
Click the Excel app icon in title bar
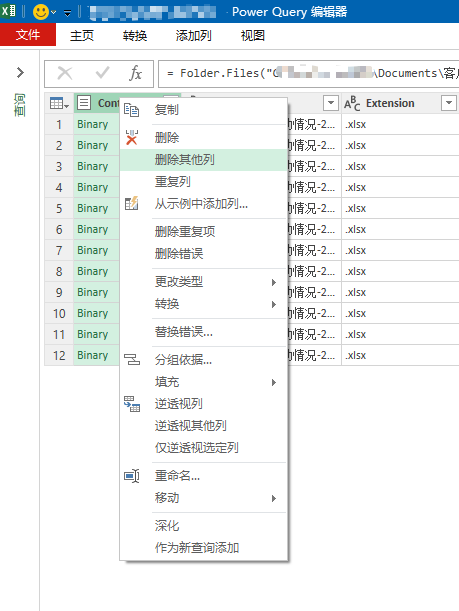[x=8, y=11]
